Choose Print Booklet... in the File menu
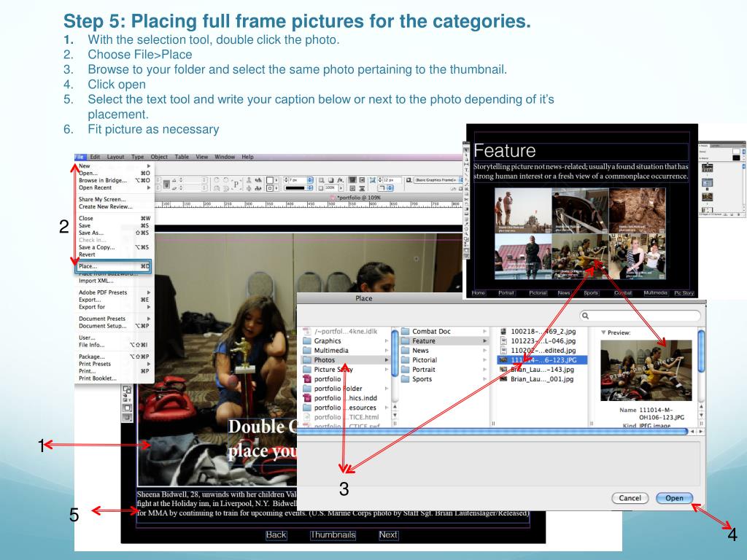747x560 pixels. pos(114,378)
